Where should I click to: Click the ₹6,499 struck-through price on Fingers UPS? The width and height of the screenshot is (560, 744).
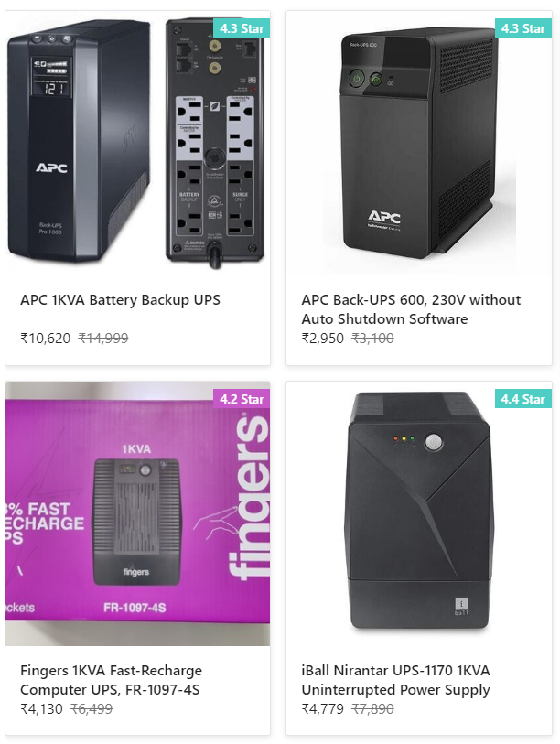pyautogui.click(x=92, y=708)
